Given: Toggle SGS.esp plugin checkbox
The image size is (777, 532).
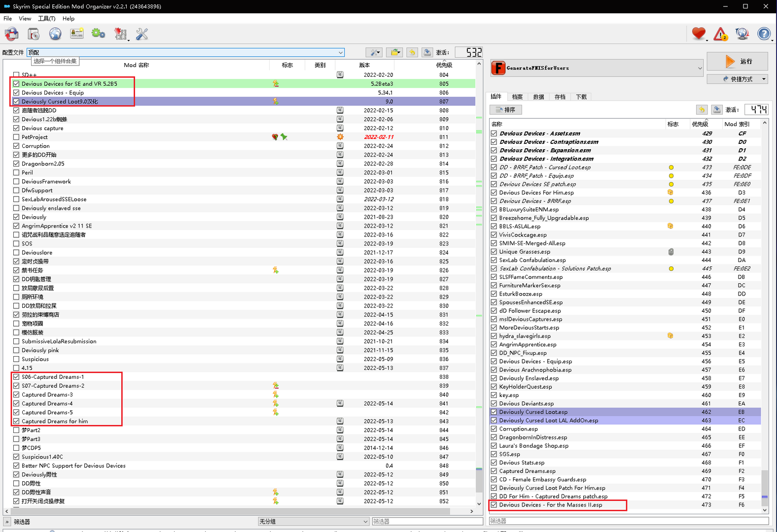Looking at the screenshot, I should tap(494, 454).
